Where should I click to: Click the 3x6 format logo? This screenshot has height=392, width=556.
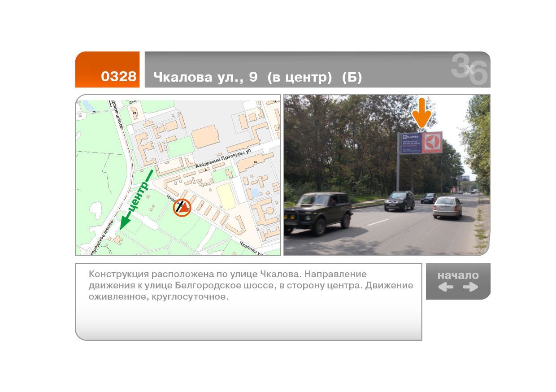coord(469,70)
